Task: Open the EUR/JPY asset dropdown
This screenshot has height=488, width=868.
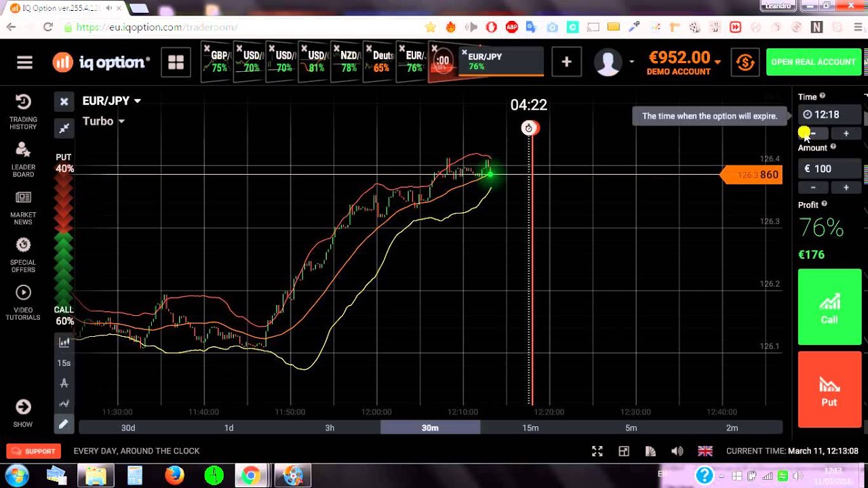Action: [x=112, y=100]
